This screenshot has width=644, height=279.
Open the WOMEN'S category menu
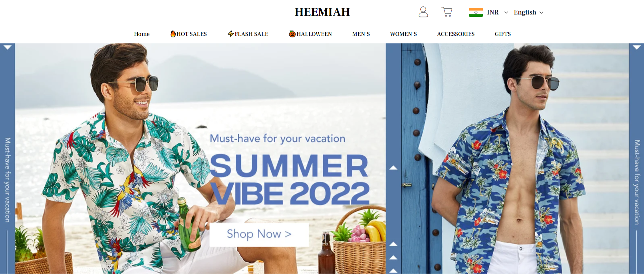click(403, 34)
